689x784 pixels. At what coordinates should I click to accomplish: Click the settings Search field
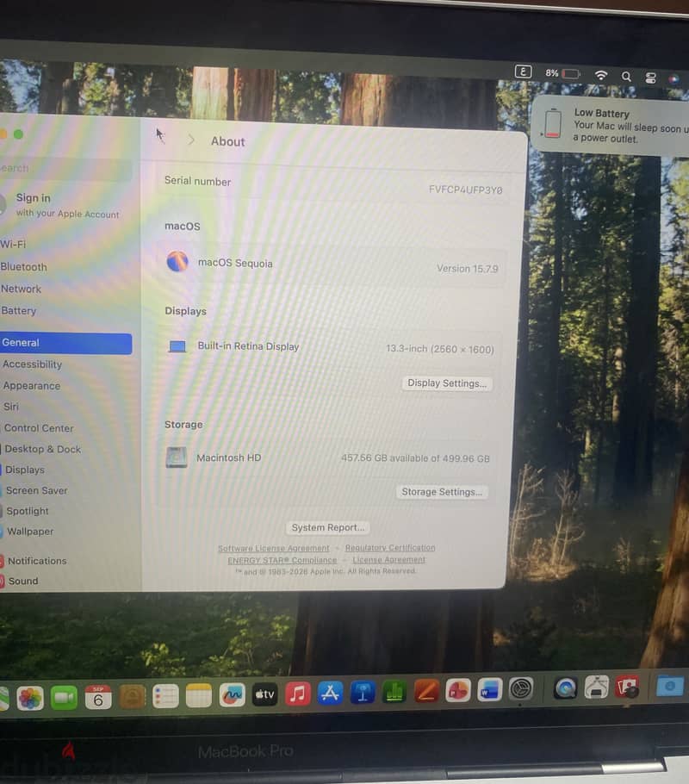(x=65, y=169)
